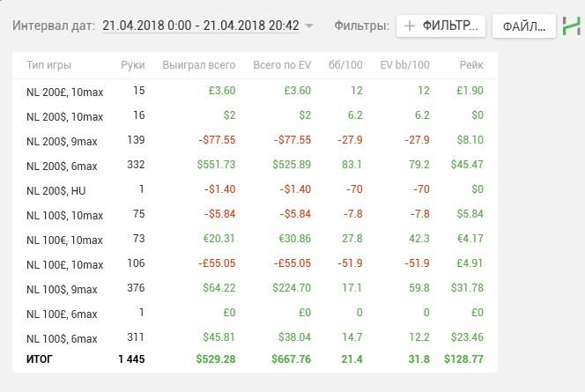Click the green Hand2Note logo icon
585x392 pixels.
pos(571,26)
